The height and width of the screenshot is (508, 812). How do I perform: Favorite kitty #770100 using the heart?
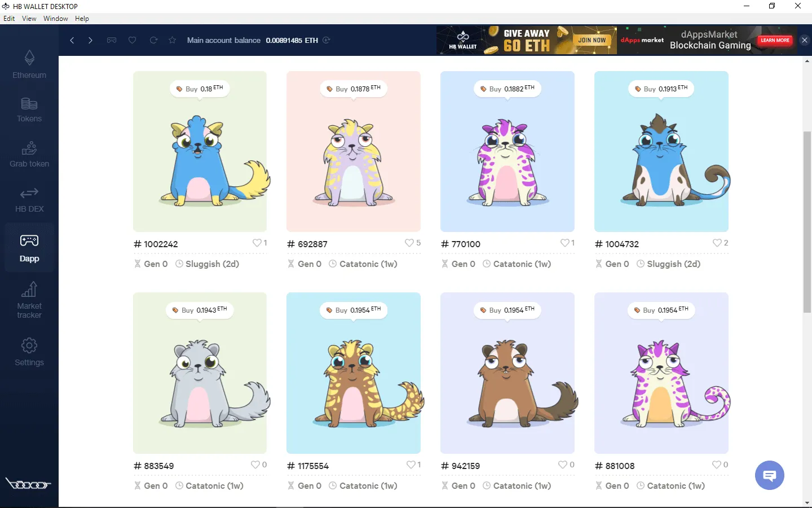(x=564, y=243)
